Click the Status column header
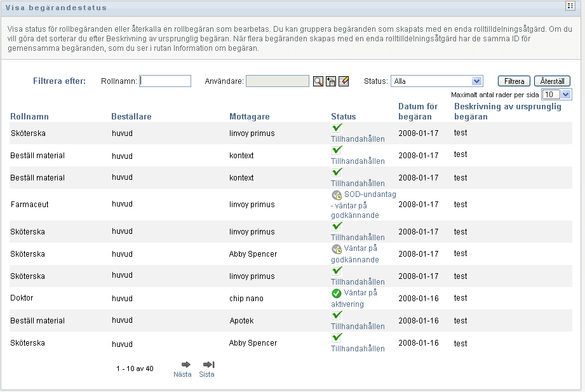Viewport: 585px width, 392px height. pyautogui.click(x=343, y=117)
